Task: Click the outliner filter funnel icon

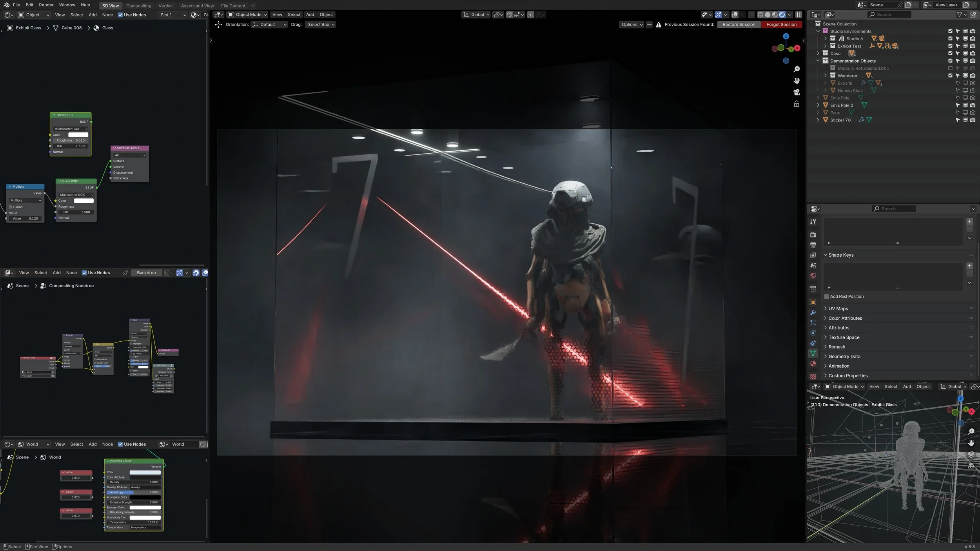Action: [x=959, y=14]
